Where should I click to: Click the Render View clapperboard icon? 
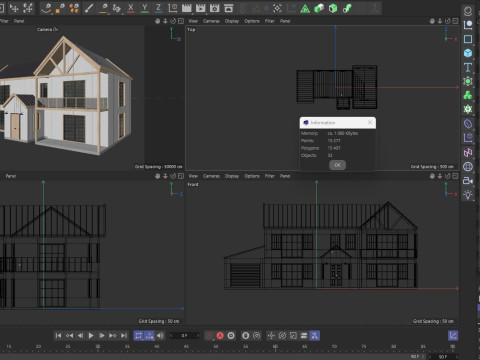point(187,8)
